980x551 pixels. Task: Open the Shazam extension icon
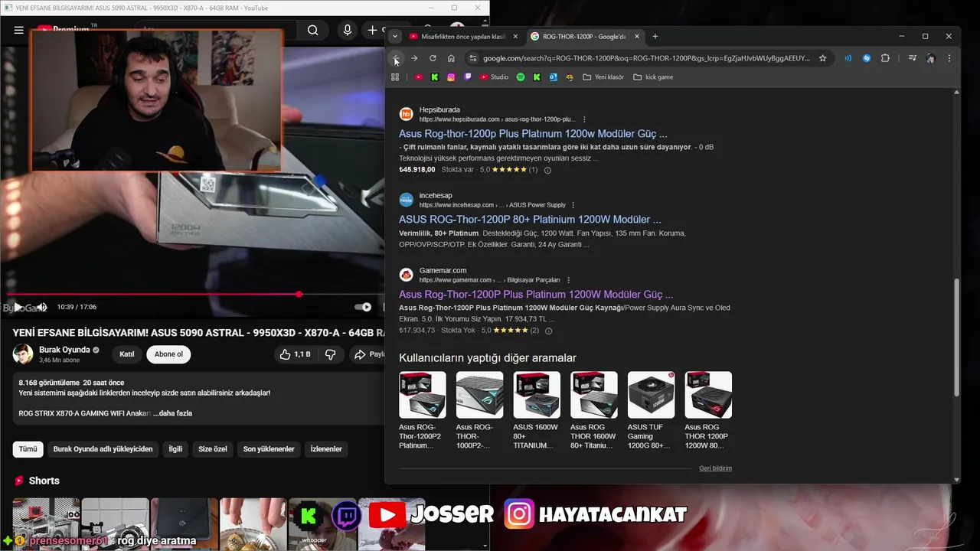coord(867,58)
